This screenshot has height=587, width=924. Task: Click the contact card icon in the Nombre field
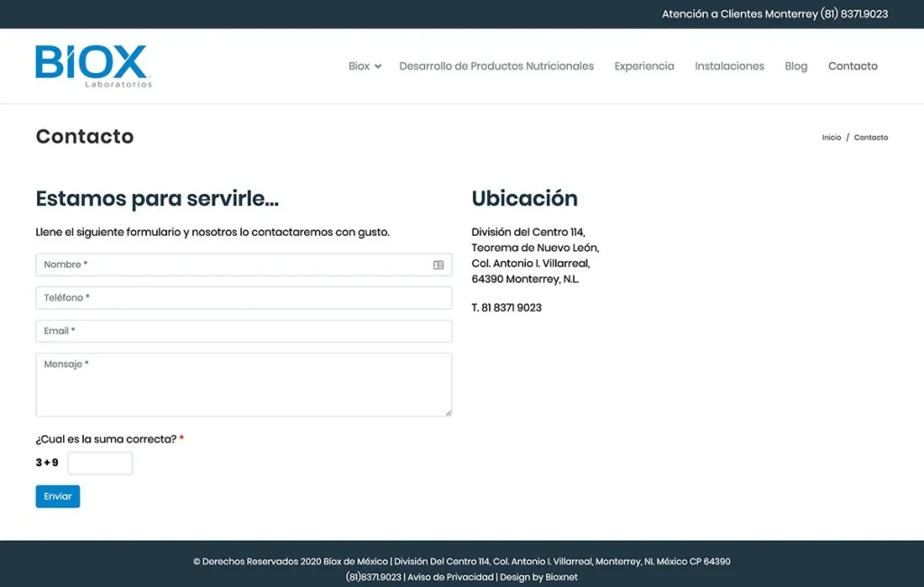438,265
